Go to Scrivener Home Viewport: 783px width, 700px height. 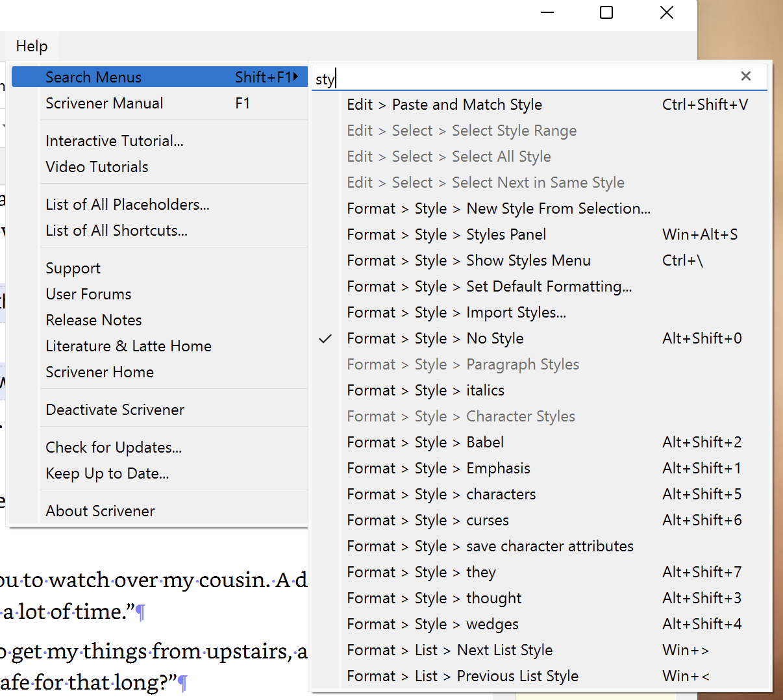click(x=159, y=372)
